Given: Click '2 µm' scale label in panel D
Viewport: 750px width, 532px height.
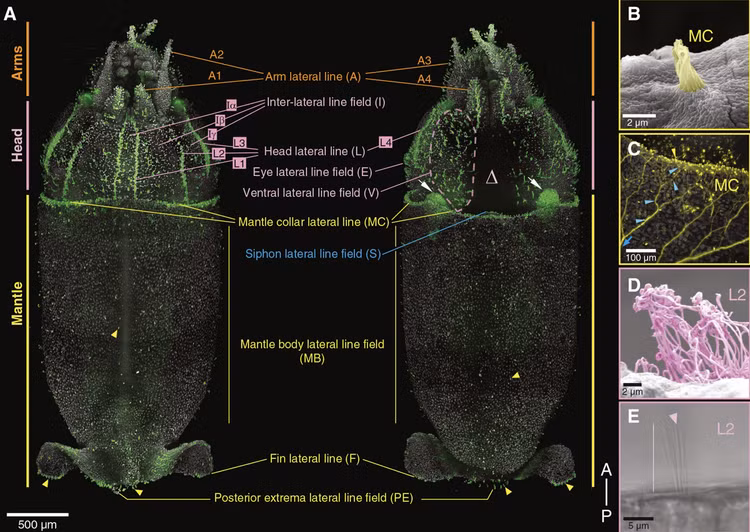Looking at the screenshot, I should coord(633,392).
